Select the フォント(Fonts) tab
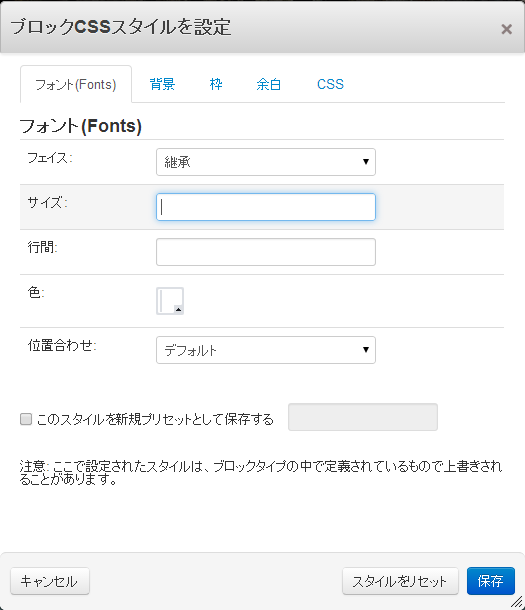This screenshot has height=610, width=525. tap(76, 84)
